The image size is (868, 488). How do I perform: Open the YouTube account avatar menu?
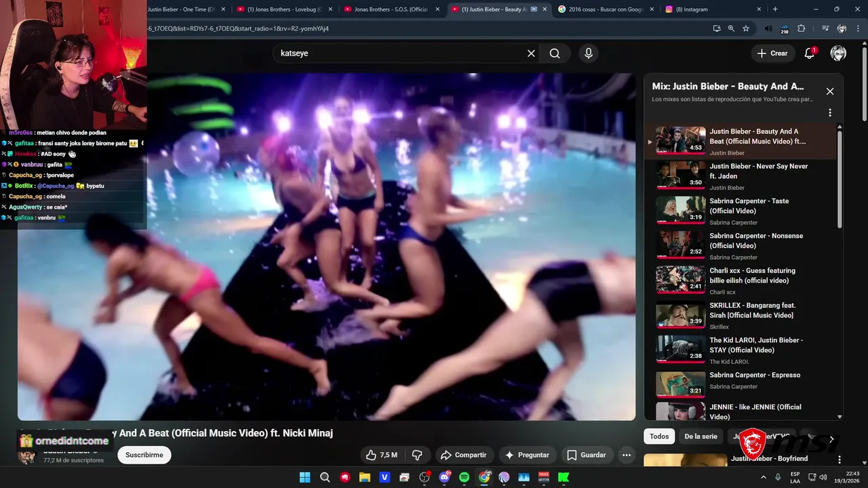coord(838,54)
